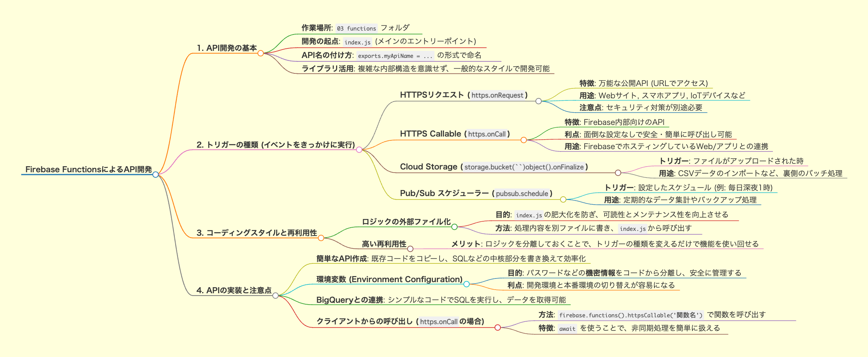
Task: Toggle the HTTPS Callable node circle
Action: [524, 140]
